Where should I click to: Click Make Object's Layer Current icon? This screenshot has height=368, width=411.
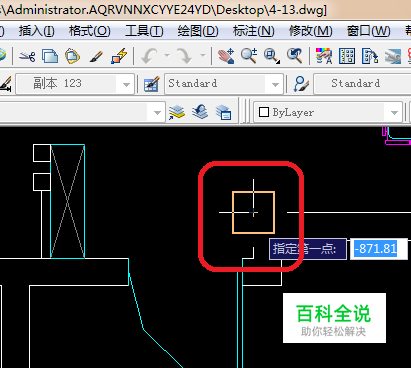[x=177, y=112]
